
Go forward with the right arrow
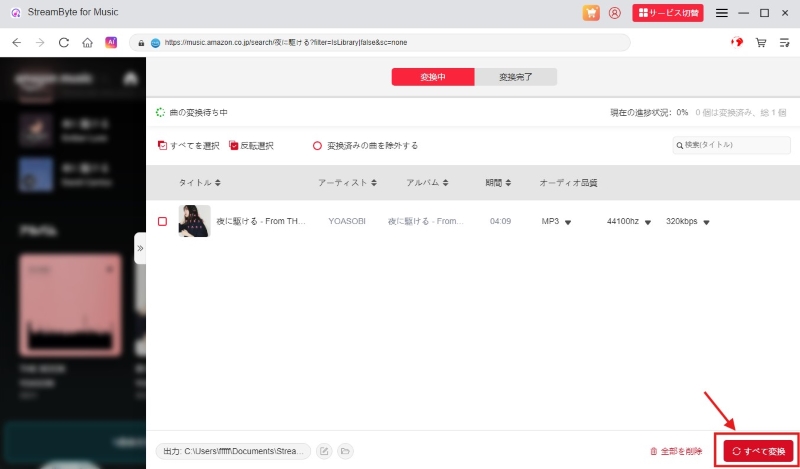40,43
